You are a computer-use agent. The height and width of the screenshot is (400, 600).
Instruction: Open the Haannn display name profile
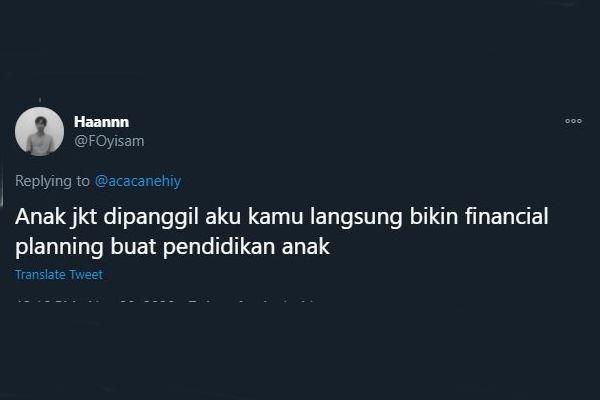pos(101,122)
